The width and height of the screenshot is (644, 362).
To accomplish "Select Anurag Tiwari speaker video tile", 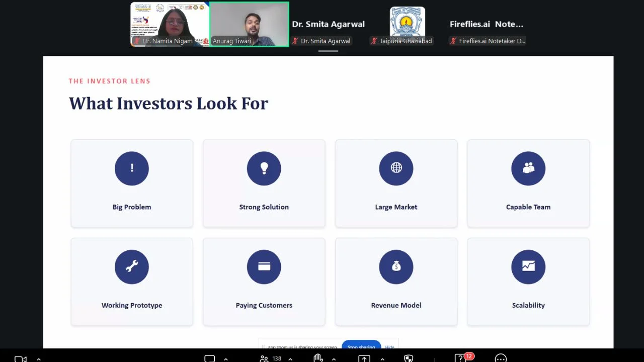I will (x=249, y=24).
